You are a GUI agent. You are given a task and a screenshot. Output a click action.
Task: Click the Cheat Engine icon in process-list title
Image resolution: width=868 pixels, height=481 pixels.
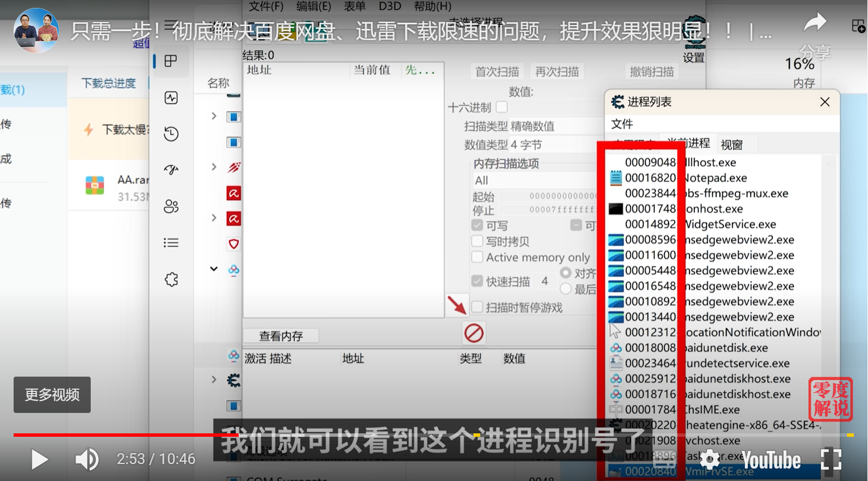617,102
